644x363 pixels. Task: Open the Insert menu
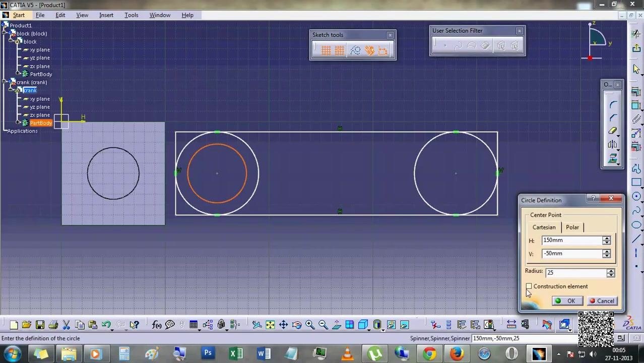pos(106,15)
